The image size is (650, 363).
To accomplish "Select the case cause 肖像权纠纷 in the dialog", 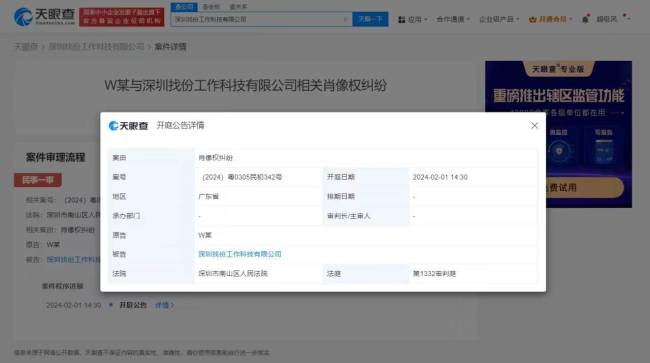I will pos(216,157).
